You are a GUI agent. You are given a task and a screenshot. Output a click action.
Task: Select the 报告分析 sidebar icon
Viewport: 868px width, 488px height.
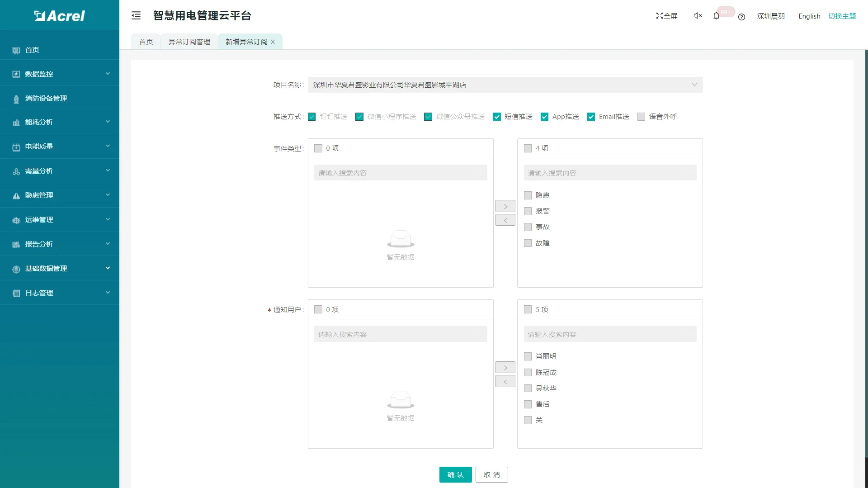(x=16, y=244)
